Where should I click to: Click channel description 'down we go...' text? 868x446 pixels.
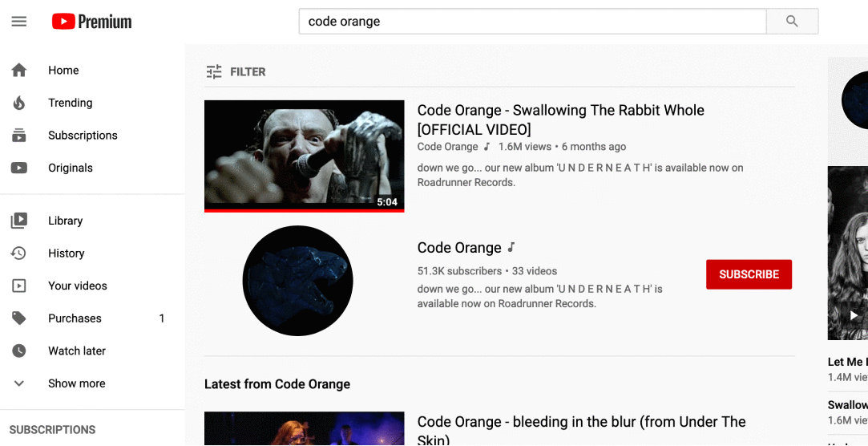pyautogui.click(x=539, y=297)
